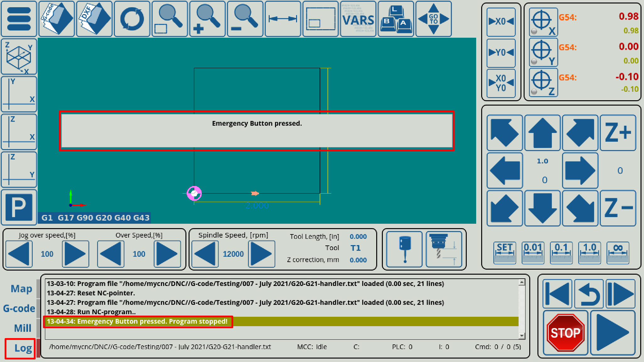
Task: Click the import DXF file icon
Action: 94,19
